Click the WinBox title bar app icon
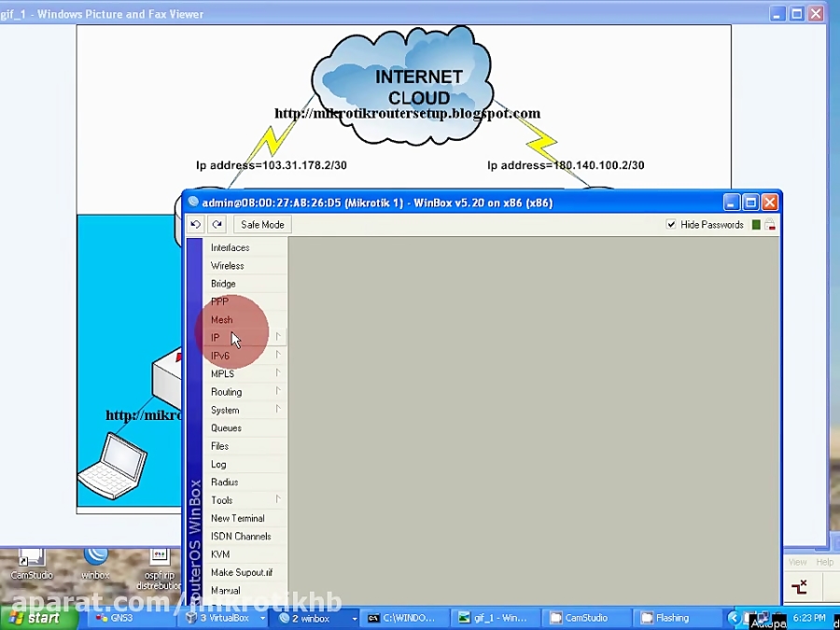 click(x=193, y=203)
